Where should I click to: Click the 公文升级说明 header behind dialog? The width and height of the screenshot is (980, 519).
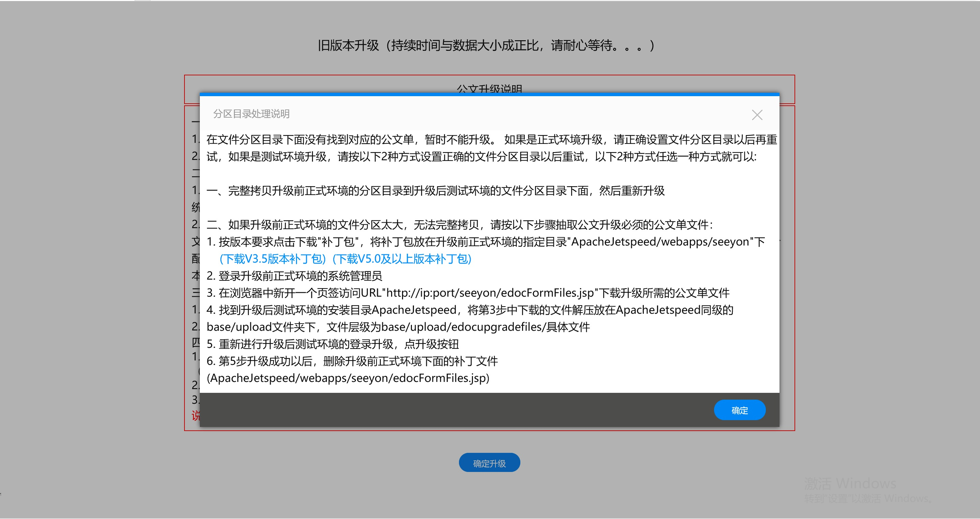coord(489,88)
